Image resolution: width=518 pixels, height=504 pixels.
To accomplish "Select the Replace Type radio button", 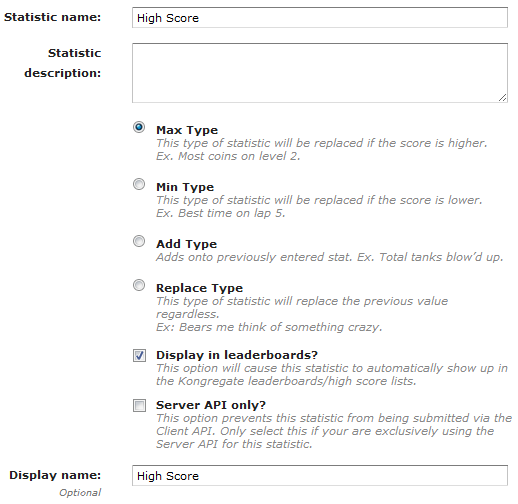I will (139, 285).
